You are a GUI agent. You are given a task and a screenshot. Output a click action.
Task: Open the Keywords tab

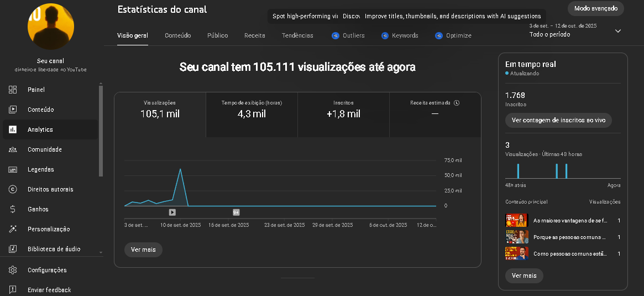point(400,36)
